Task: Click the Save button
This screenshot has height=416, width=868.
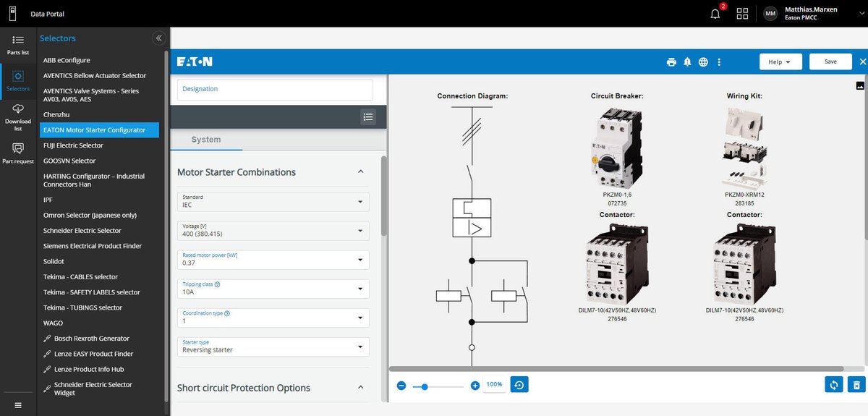Action: [830, 61]
